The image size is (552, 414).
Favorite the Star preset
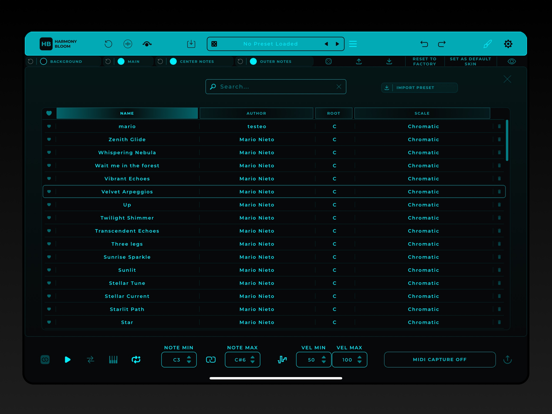[x=49, y=322]
